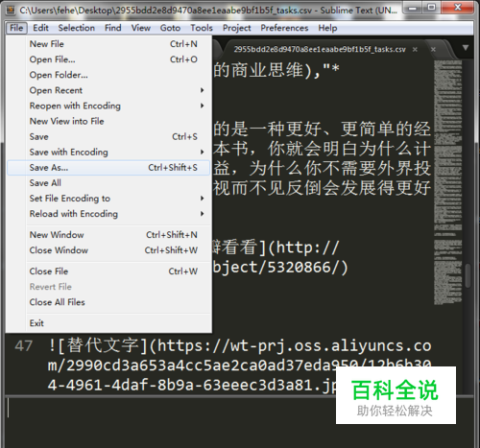Image resolution: width=480 pixels, height=448 pixels.
Task: Expand Reopen with Encoding submenu
Action: pos(108,106)
